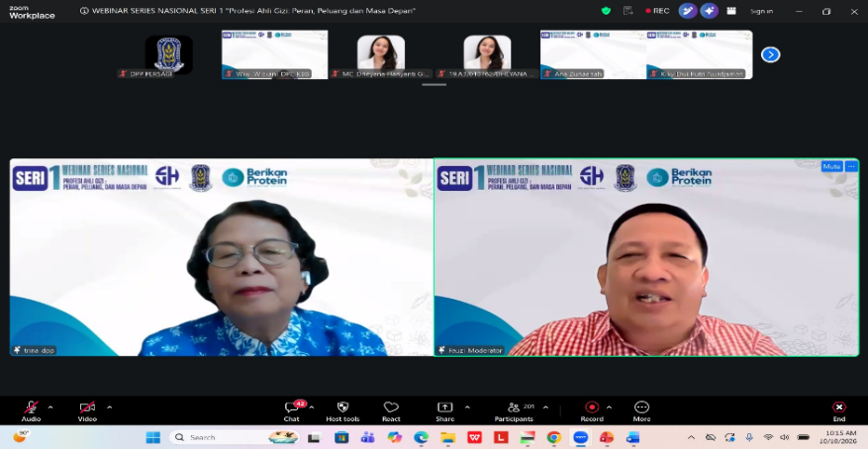868x449 pixels.
Task: Open the notes icon in title bar
Action: [628, 11]
